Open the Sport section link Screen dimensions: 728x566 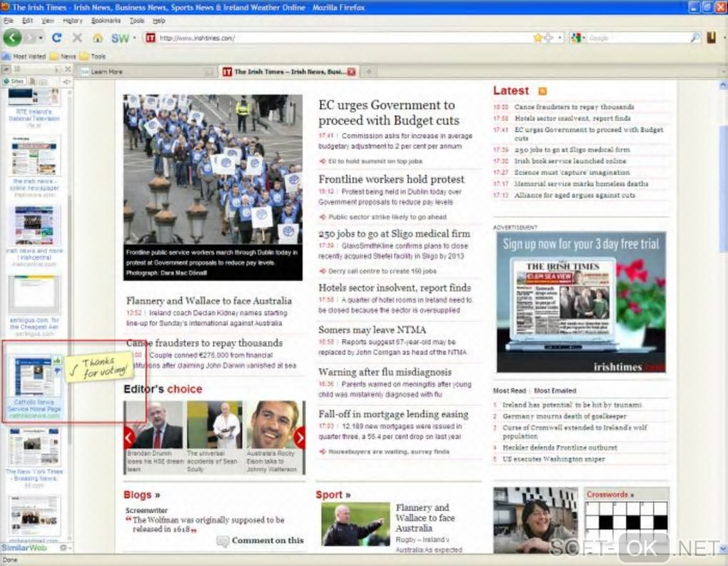click(x=333, y=495)
